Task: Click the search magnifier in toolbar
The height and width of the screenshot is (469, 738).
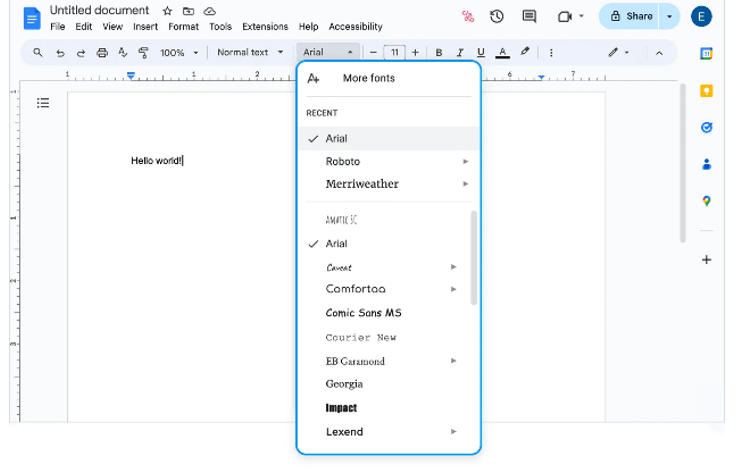Action: coord(38,52)
